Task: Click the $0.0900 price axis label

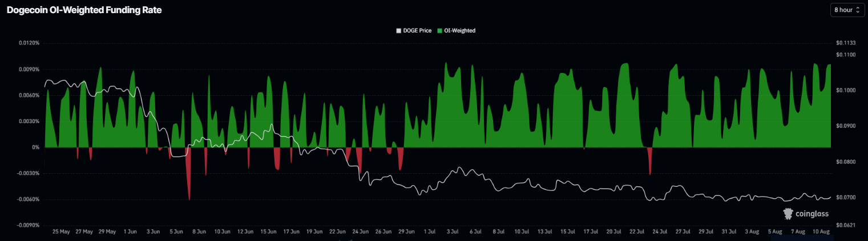Action: click(x=846, y=126)
